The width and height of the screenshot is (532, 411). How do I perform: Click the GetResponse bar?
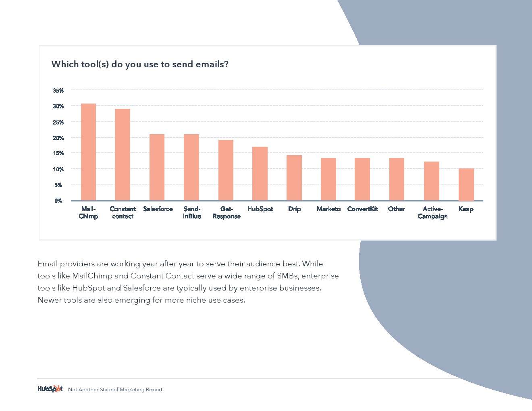(226, 170)
